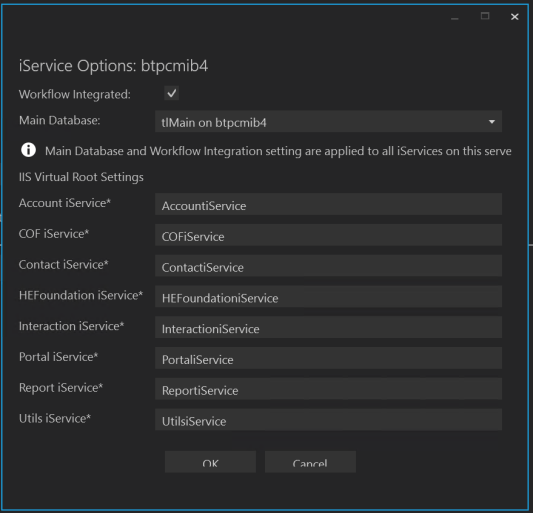The image size is (533, 513).
Task: Maximize the iService Options window
Action: click(485, 16)
